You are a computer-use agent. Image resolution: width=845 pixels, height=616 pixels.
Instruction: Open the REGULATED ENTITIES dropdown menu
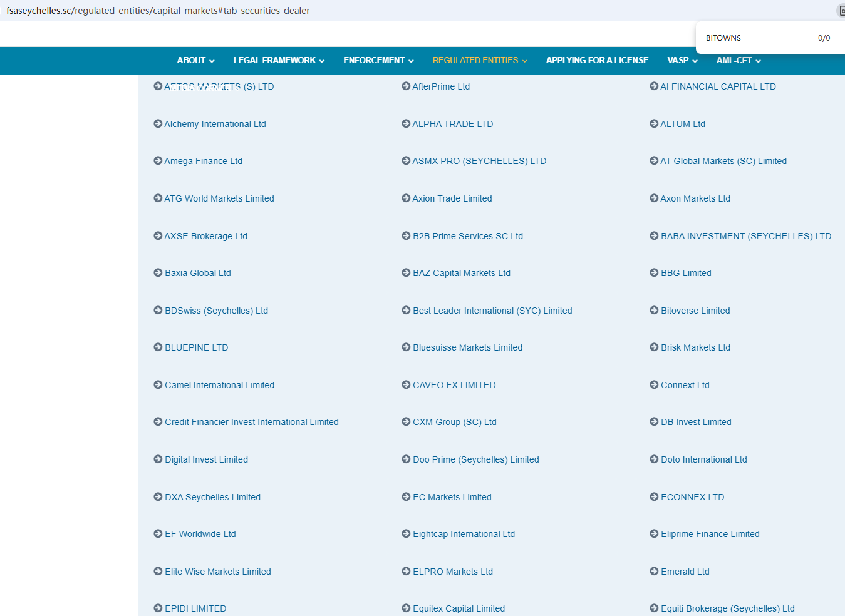[x=480, y=61]
